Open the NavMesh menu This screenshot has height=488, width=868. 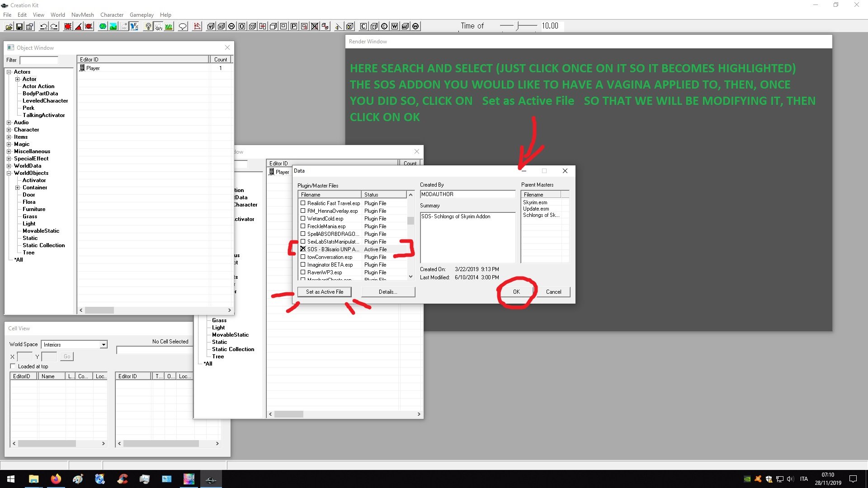pos(83,15)
